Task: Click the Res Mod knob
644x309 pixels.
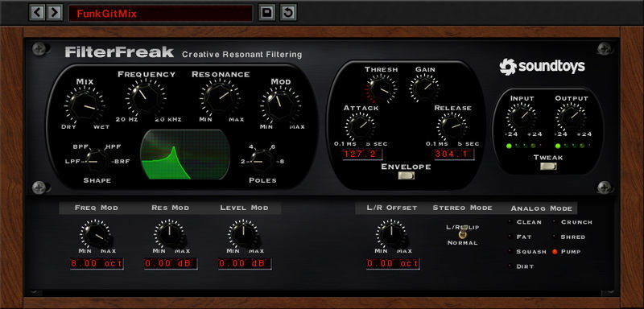Action: point(169,234)
